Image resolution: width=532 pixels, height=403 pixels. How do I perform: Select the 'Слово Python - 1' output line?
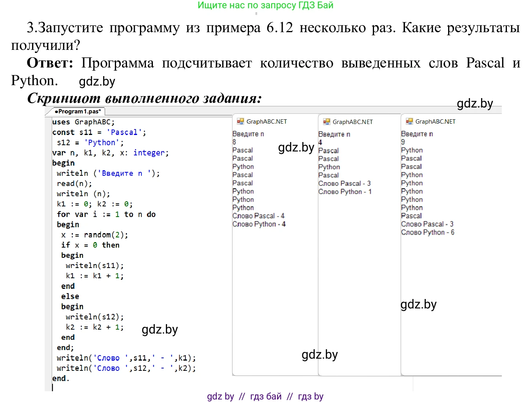(345, 191)
